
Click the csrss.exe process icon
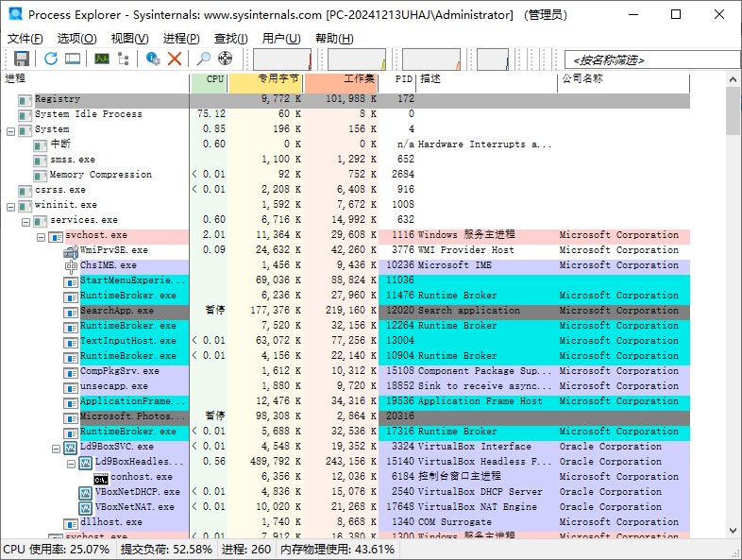pos(25,192)
